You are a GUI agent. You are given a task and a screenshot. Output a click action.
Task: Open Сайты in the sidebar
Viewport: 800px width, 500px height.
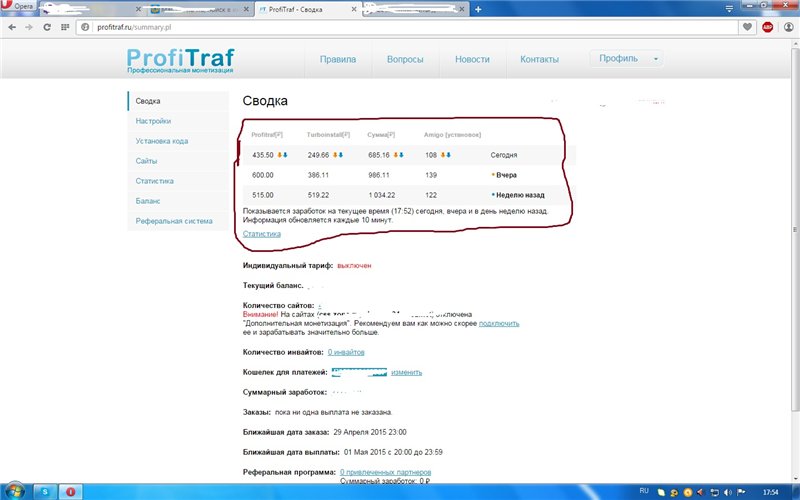click(x=178, y=161)
